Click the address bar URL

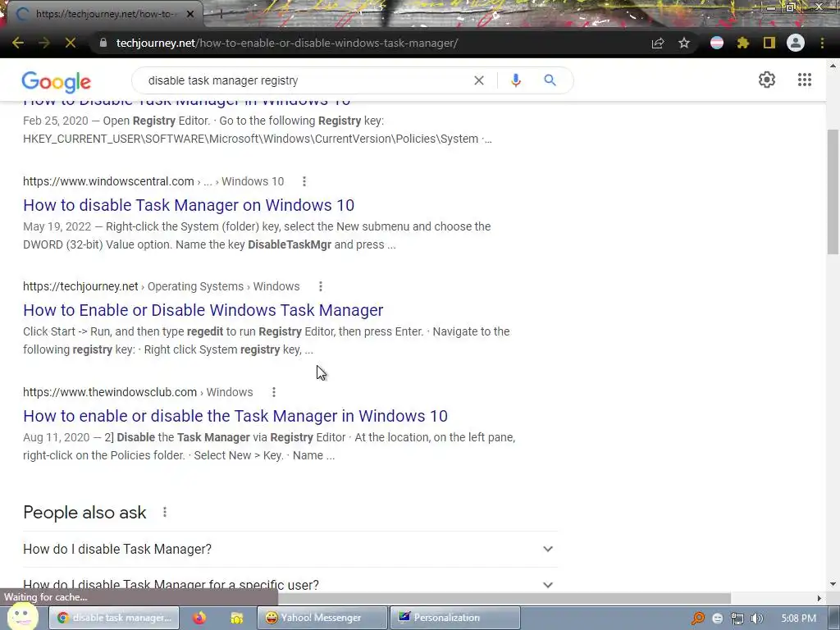point(287,43)
